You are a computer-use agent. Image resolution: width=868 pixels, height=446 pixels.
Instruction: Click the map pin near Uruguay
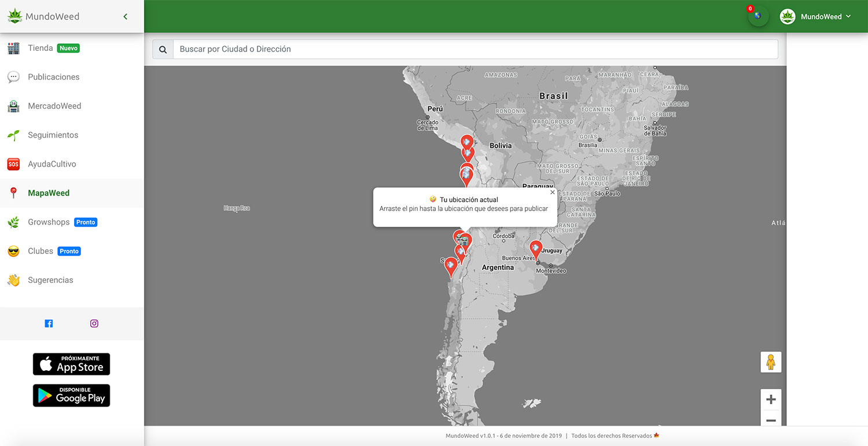(x=536, y=249)
